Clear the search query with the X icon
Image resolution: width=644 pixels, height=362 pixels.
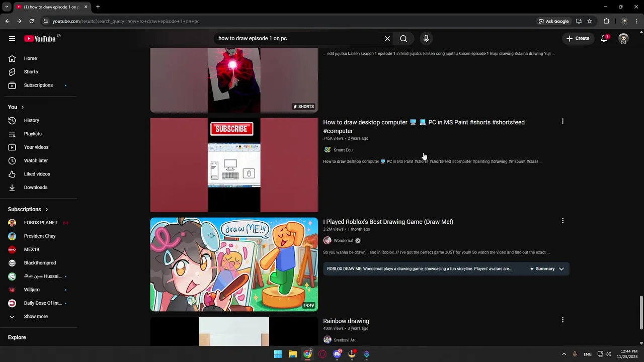pyautogui.click(x=387, y=39)
